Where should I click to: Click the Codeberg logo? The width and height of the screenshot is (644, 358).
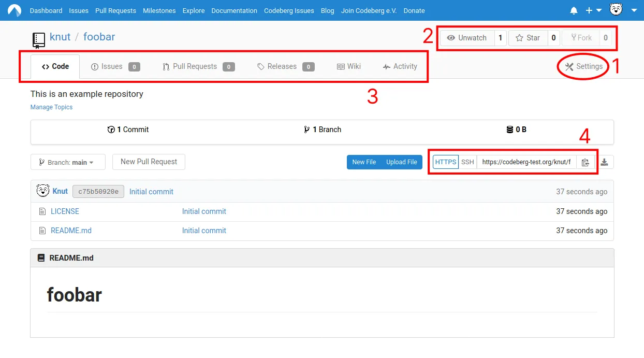click(14, 10)
